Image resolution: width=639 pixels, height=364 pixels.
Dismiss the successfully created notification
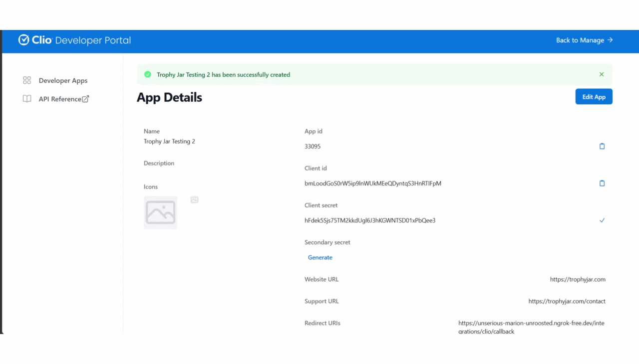click(602, 74)
